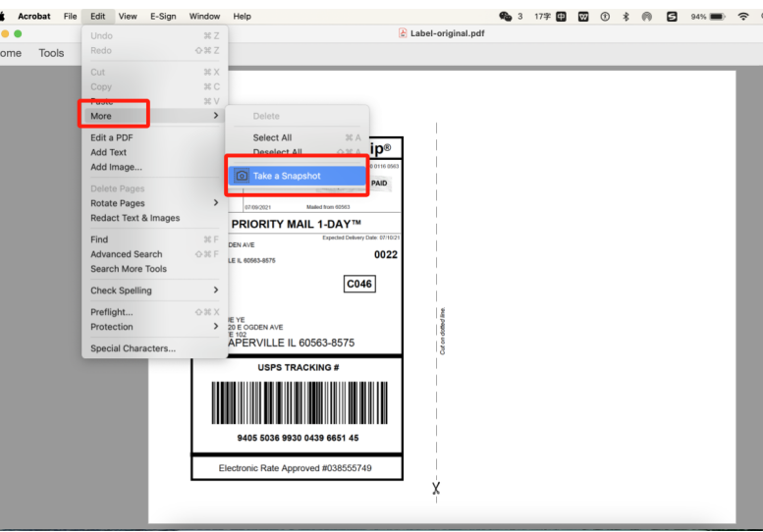Open Check Spelling submenu
Image resolution: width=763 pixels, height=532 pixels.
(155, 291)
